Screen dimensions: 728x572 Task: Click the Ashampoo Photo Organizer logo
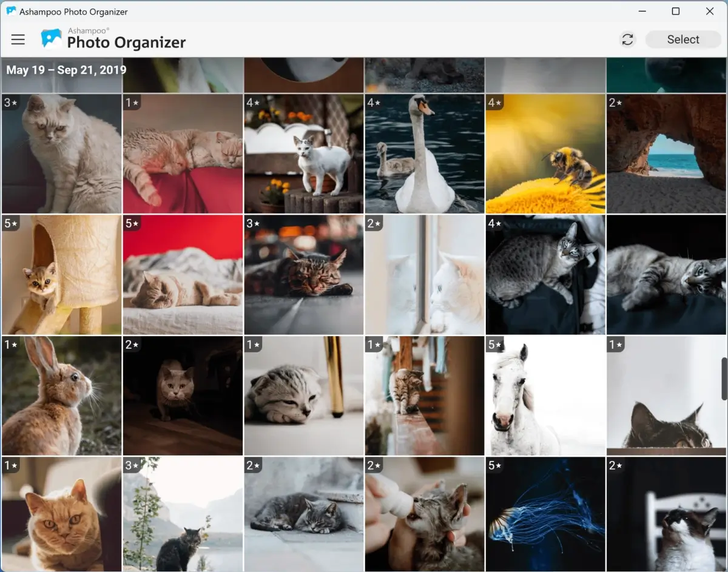[113, 39]
